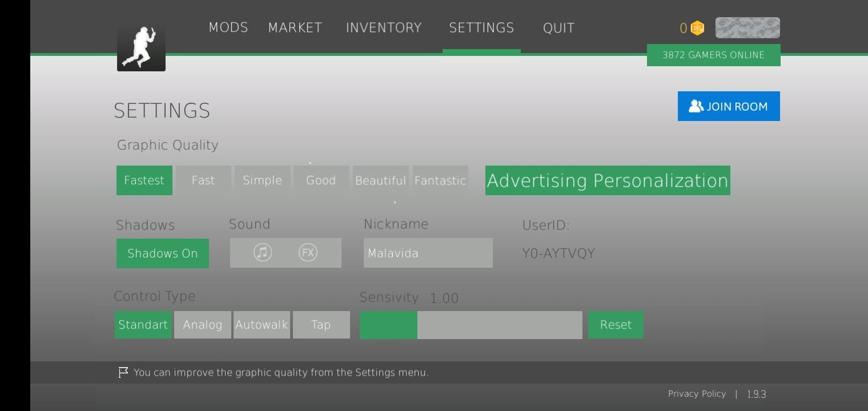Screen dimensions: 868x411
Task: Set graphic quality to Fast
Action: pyautogui.click(x=203, y=180)
